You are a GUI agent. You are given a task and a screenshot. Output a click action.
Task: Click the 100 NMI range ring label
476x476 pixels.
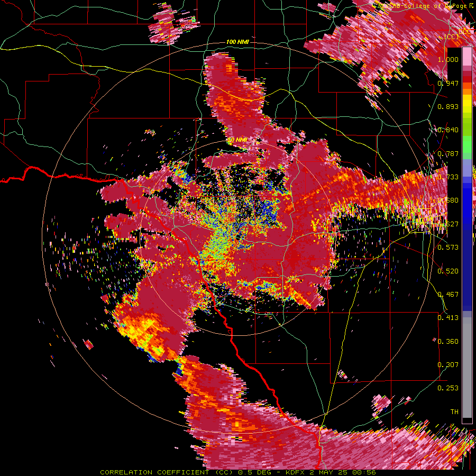pyautogui.click(x=237, y=42)
